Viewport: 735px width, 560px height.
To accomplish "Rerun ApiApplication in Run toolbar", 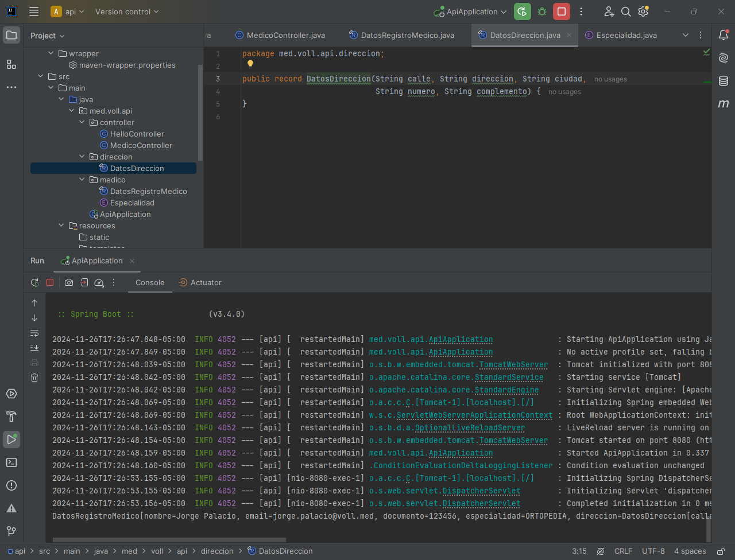I will tap(34, 282).
